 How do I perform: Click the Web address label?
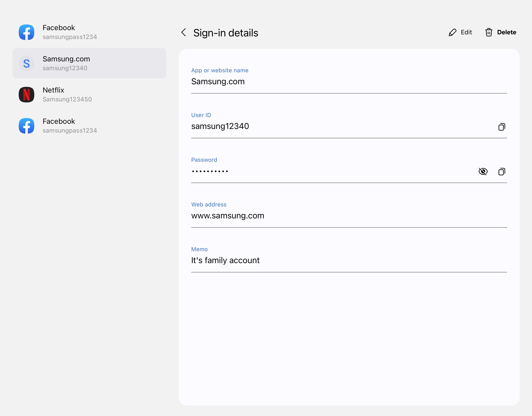pyautogui.click(x=209, y=205)
